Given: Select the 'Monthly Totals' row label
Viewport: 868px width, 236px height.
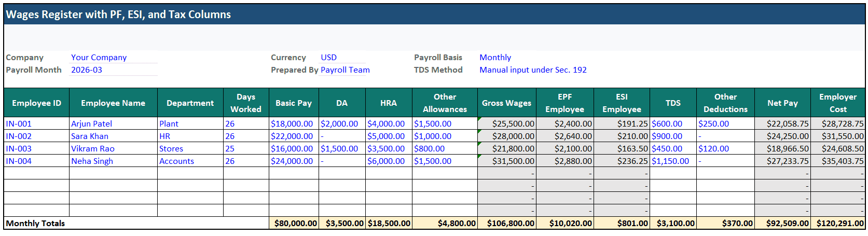Looking at the screenshot, I should [x=136, y=223].
